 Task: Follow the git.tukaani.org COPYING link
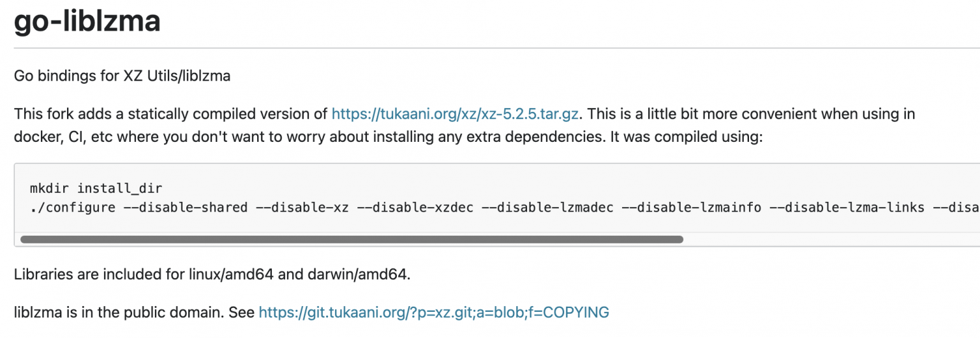(x=433, y=312)
